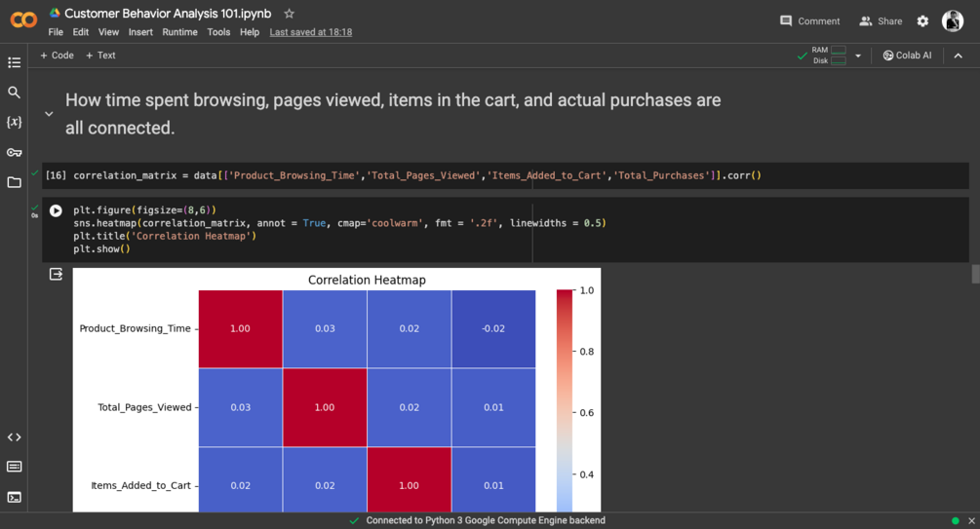Screen dimensions: 980x529
Task: Open the settings gear icon
Action: [922, 21]
